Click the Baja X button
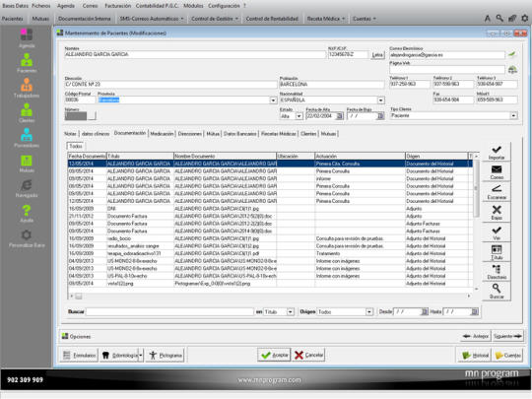The height and width of the screenshot is (399, 532). click(497, 213)
